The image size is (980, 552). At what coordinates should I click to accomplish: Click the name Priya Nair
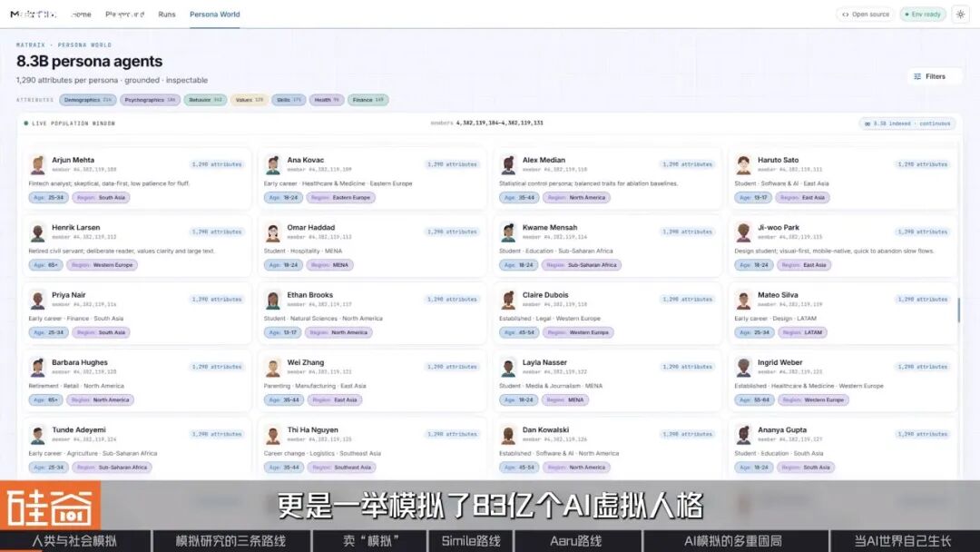(x=69, y=295)
